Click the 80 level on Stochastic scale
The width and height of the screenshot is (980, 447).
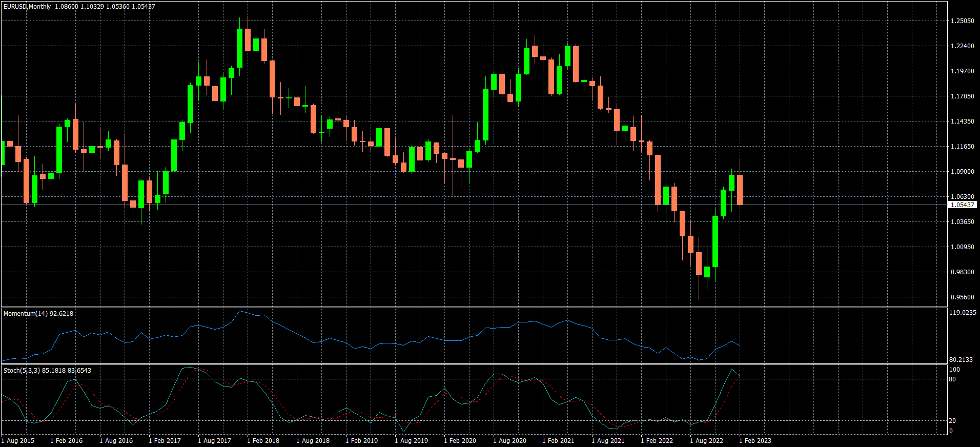(952, 379)
